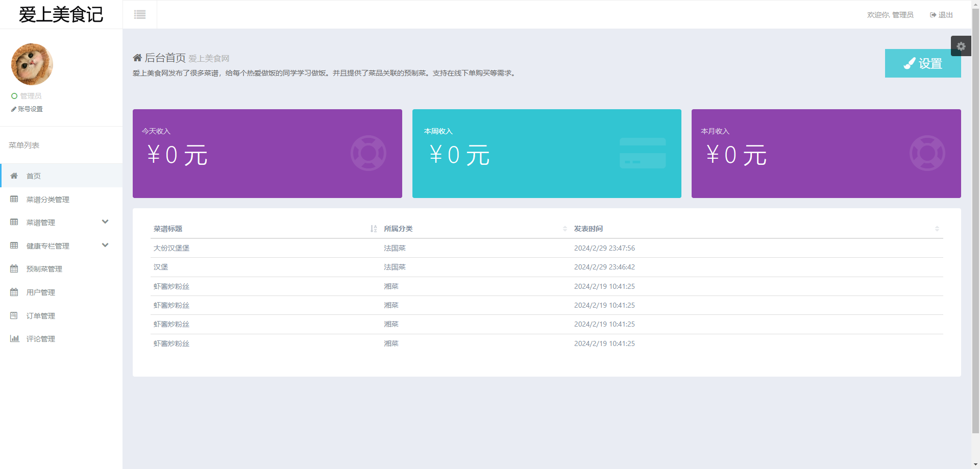Click the table icon beside 健康专栏管理

[14, 245]
